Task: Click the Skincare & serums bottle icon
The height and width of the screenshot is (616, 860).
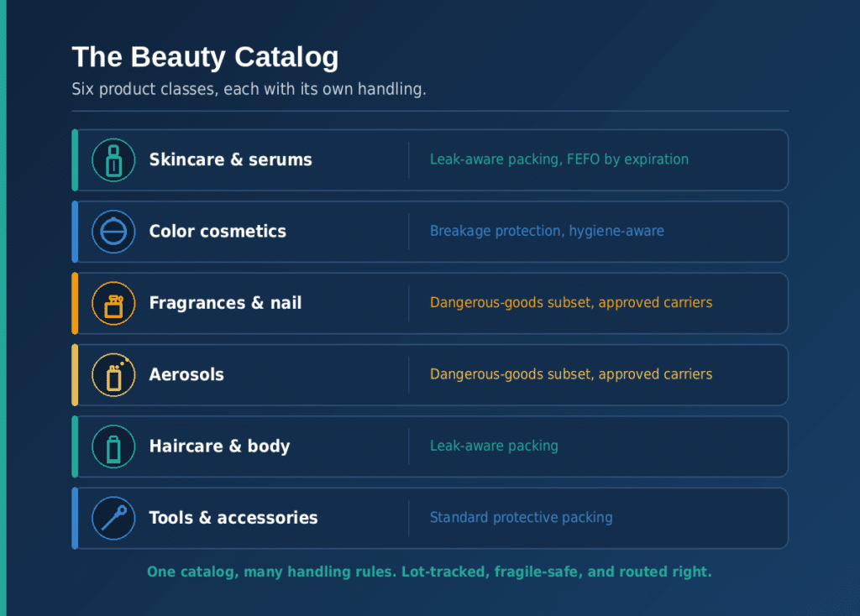Action: (x=113, y=160)
